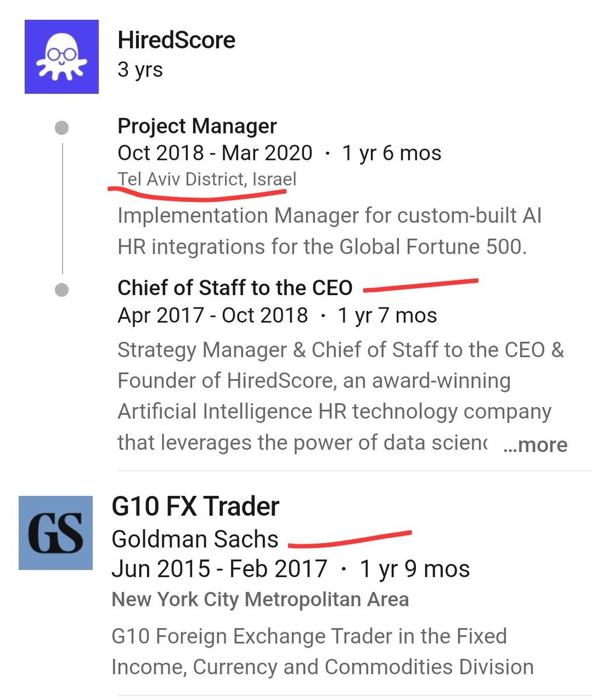592x700 pixels.
Task: Select the Chief of Staff to the CEO title
Action: click(x=235, y=288)
